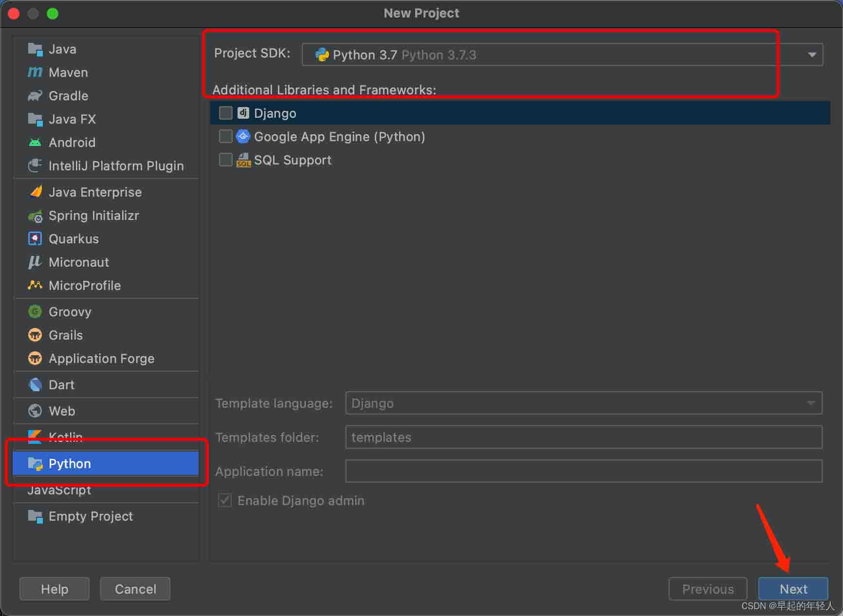This screenshot has height=616, width=843.
Task: Check Google App Engine (Python) checkbox
Action: pos(226,136)
